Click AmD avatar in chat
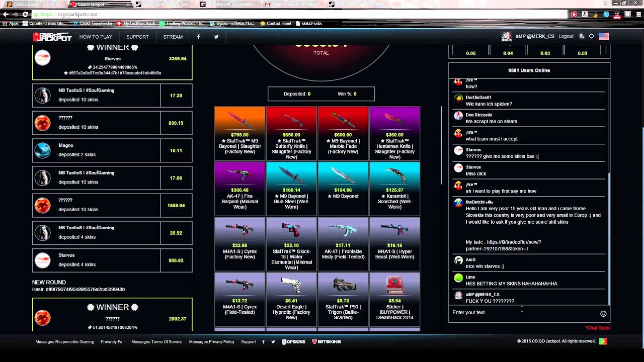644x362 pixels. pyautogui.click(x=458, y=260)
